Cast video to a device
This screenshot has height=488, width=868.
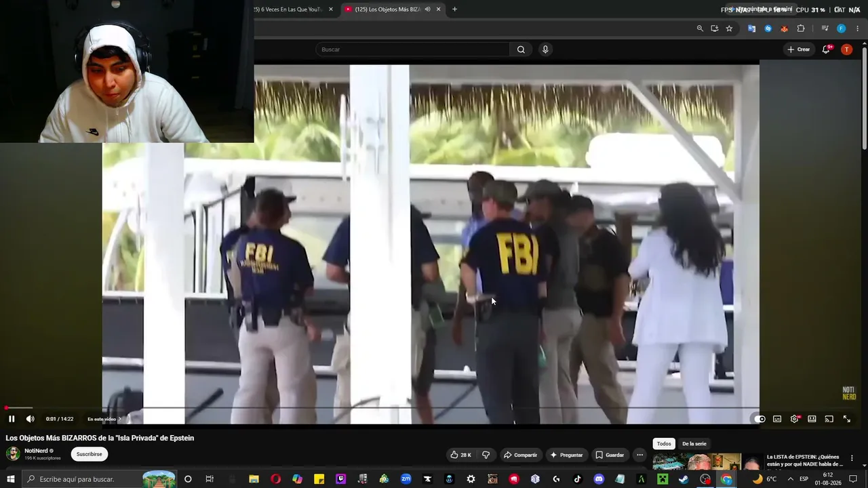(829, 419)
